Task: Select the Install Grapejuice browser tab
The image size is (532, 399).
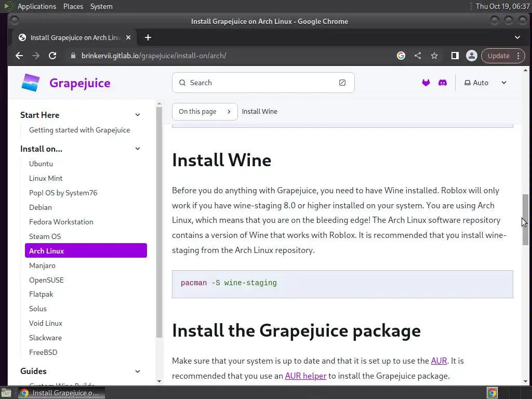Action: 74,37
